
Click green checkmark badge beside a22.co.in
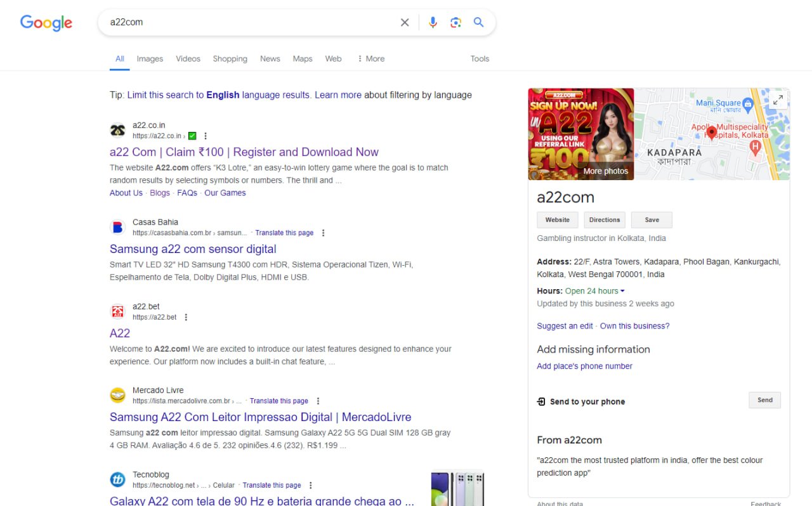pyautogui.click(x=192, y=136)
